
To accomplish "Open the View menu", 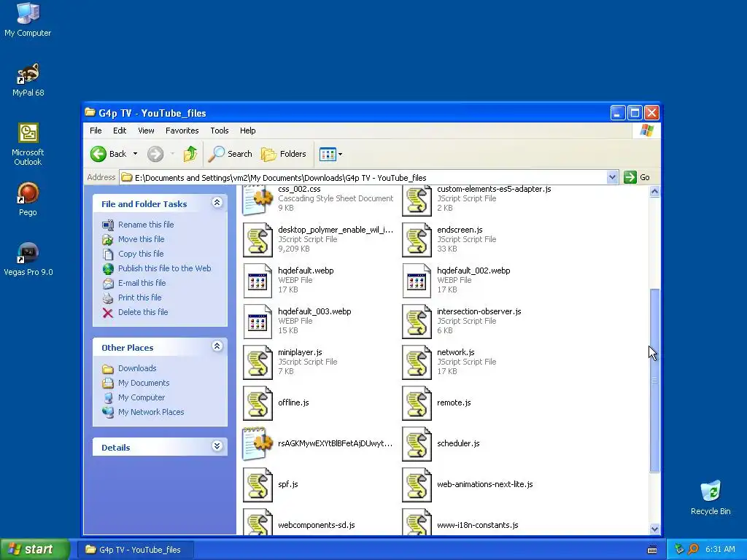I will (146, 131).
